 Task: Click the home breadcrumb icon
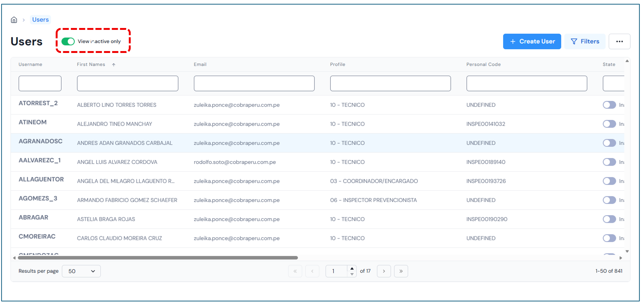pos(14,20)
